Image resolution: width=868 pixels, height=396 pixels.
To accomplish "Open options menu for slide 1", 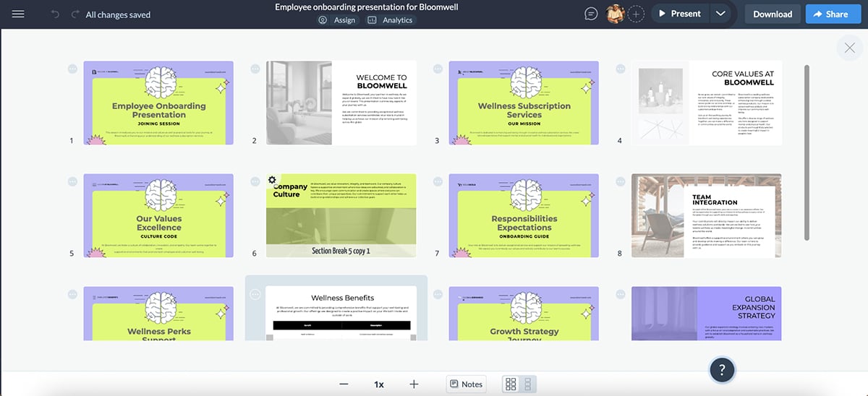I will pos(72,69).
